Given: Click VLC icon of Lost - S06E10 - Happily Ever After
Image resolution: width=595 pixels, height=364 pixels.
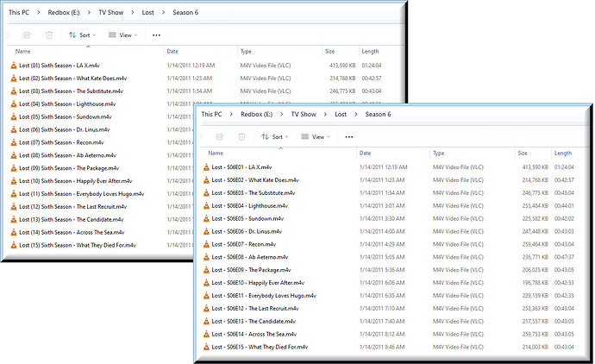Looking at the screenshot, I should tap(206, 283).
